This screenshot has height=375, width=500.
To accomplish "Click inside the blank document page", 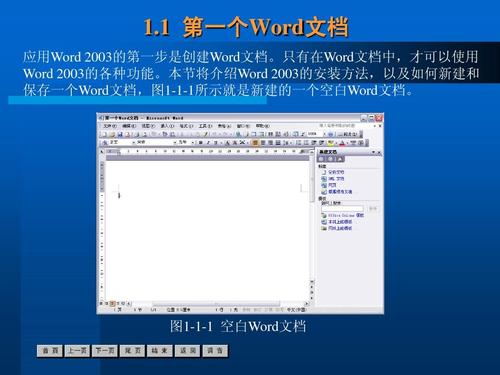I will coord(208,230).
